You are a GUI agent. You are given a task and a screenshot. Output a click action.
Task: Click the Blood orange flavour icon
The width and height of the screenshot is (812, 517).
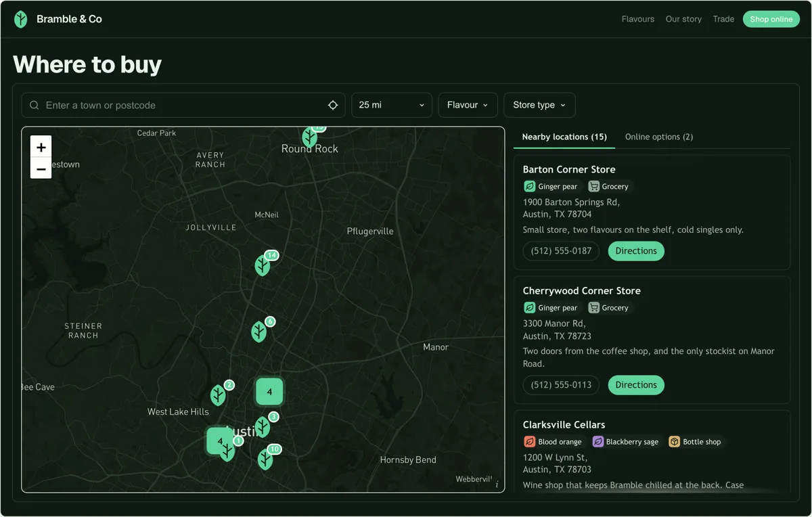530,441
